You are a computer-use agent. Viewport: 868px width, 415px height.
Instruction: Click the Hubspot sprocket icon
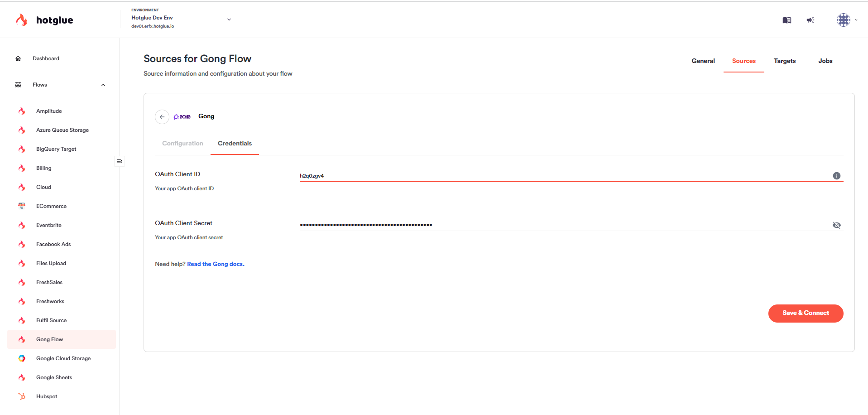click(22, 396)
